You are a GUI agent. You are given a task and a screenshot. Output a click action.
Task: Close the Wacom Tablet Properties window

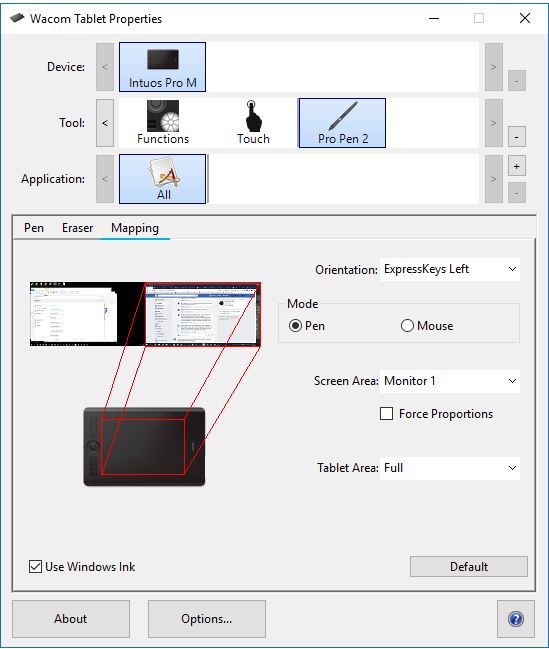525,18
